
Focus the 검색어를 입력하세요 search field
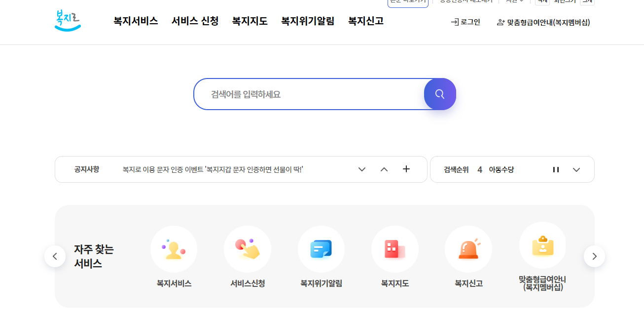[309, 94]
